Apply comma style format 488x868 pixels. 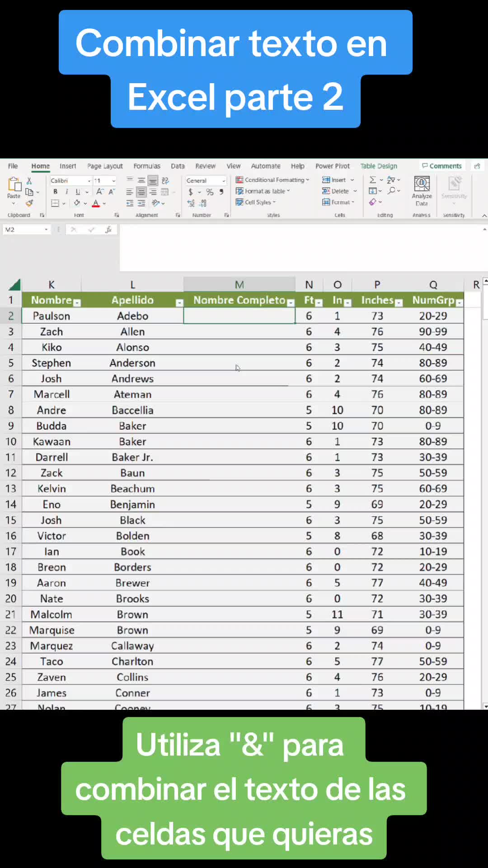(x=221, y=192)
